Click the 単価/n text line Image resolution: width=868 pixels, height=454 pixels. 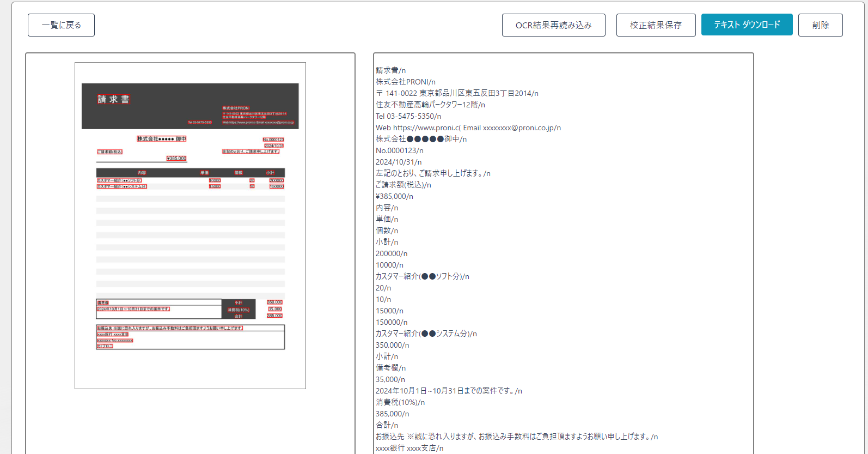[x=387, y=219]
